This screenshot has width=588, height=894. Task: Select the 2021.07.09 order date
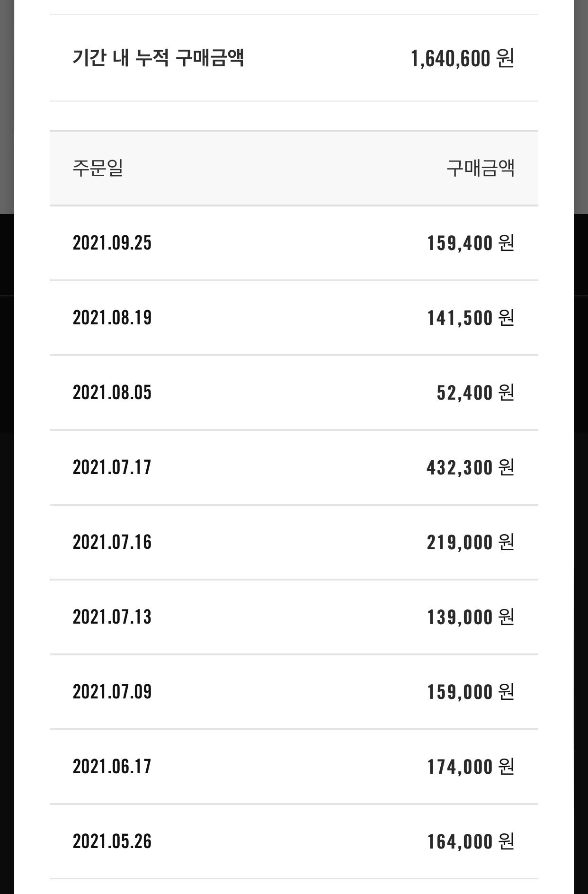(x=112, y=692)
